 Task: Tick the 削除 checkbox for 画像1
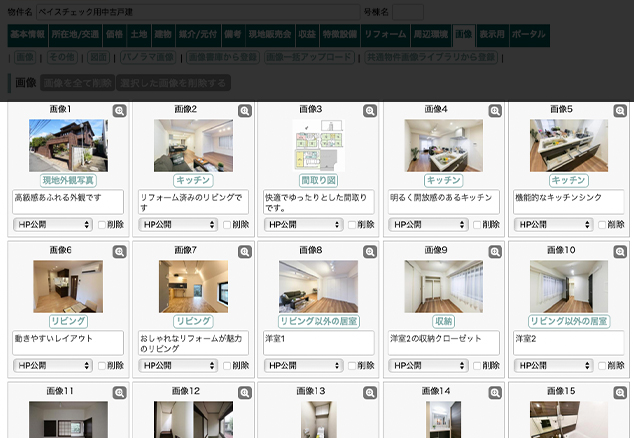102,225
